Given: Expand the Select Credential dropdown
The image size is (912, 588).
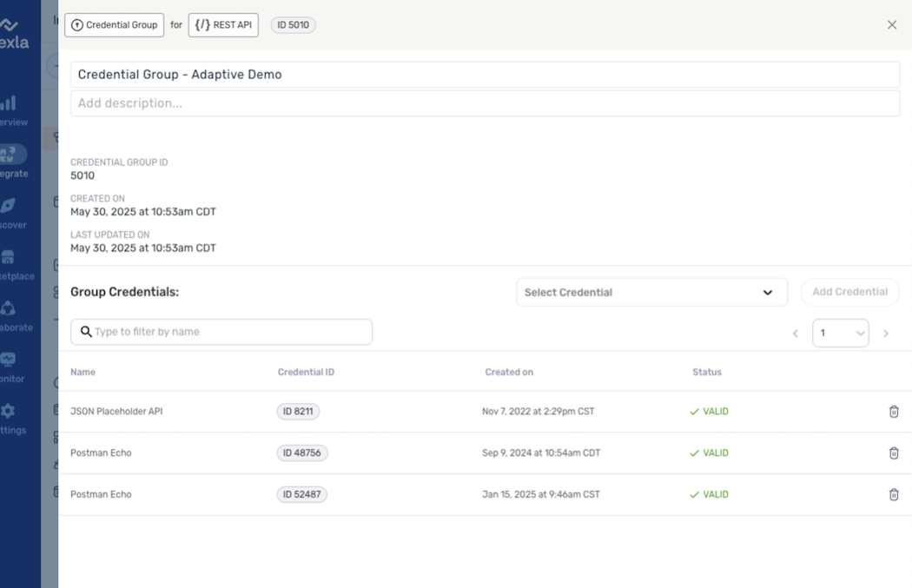Looking at the screenshot, I should tap(651, 293).
